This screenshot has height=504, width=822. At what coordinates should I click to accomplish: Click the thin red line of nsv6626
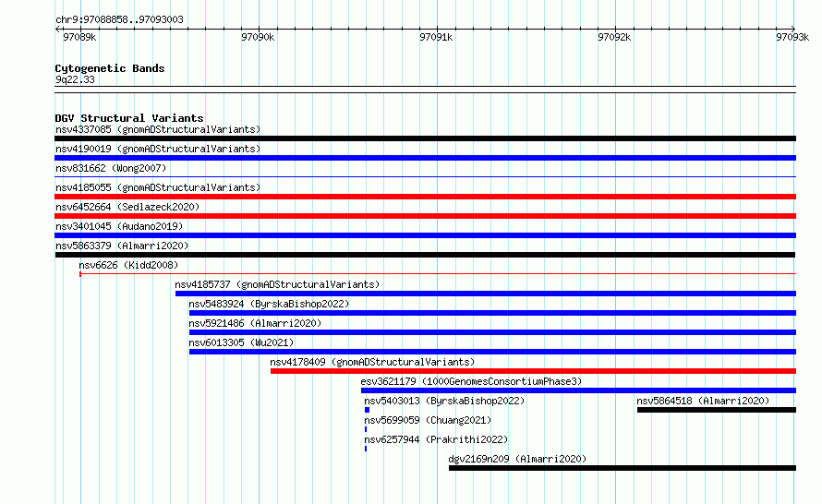tap(438, 274)
